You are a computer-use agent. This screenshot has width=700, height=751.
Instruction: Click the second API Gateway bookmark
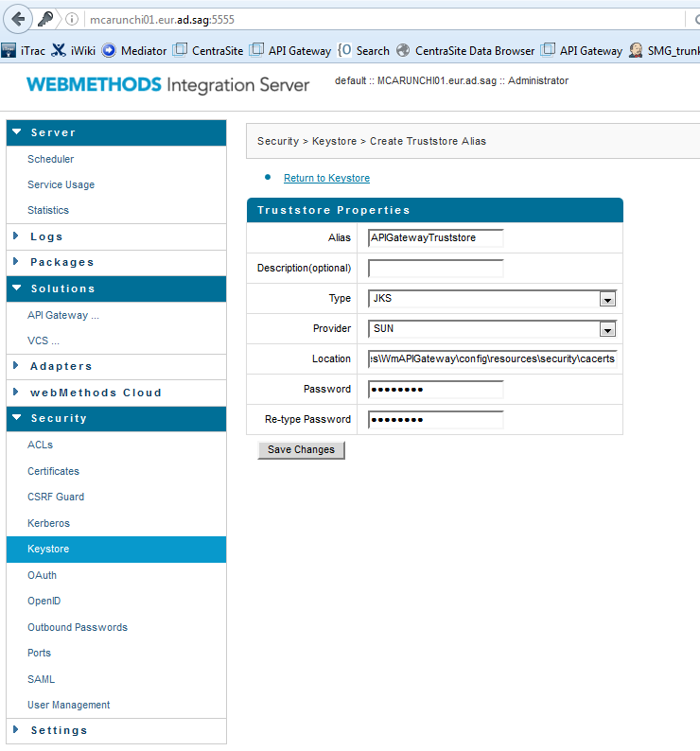point(581,50)
